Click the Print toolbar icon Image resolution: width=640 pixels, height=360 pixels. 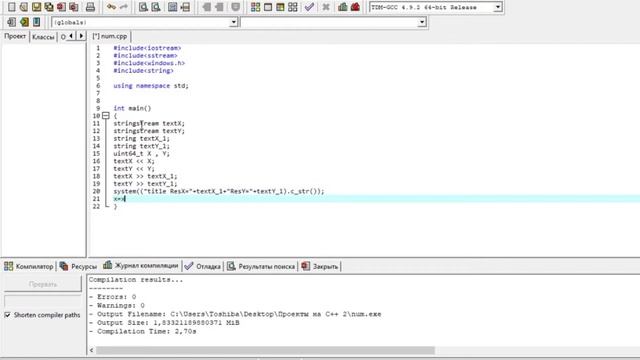[x=90, y=7]
